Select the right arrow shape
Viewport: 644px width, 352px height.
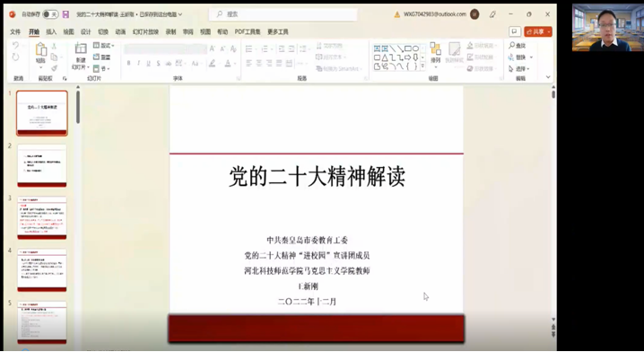tap(407, 57)
